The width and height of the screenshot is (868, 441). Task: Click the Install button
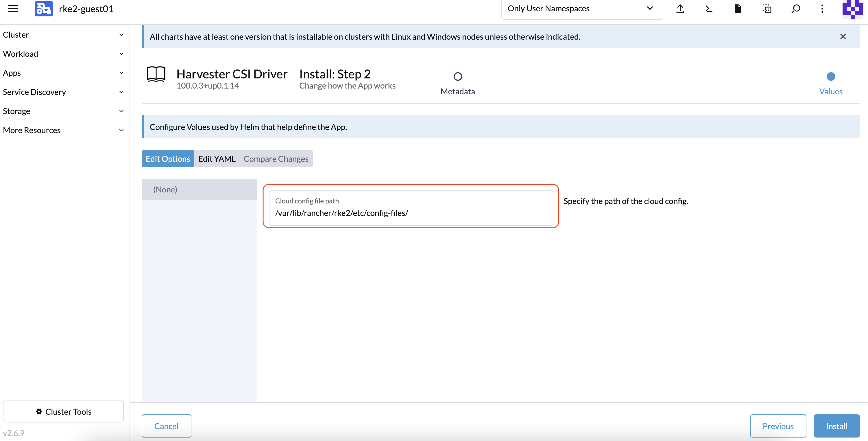point(836,426)
